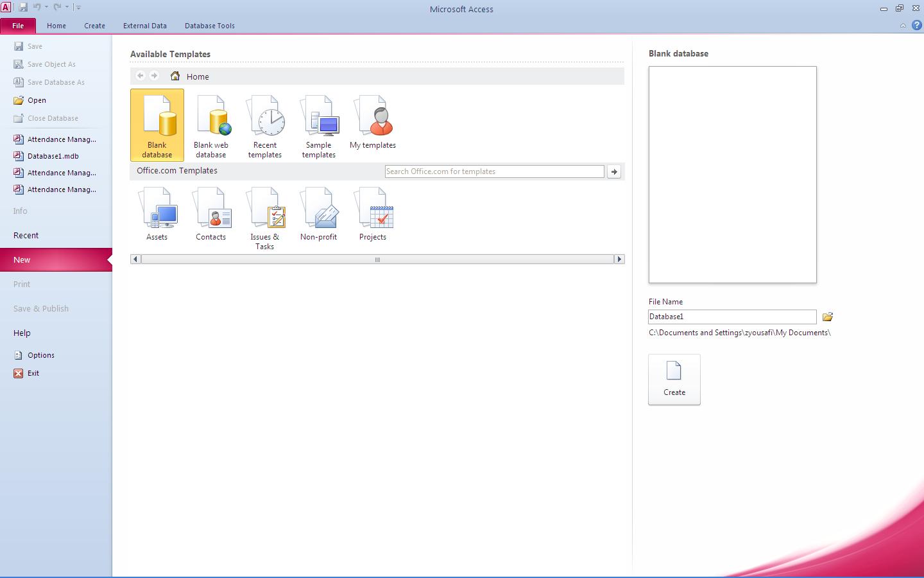Click the File Name text box
Image resolution: width=924 pixels, height=578 pixels.
coord(732,317)
